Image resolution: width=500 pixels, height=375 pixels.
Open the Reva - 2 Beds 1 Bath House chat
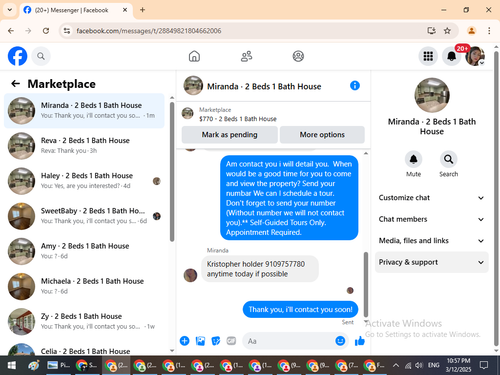(84, 146)
